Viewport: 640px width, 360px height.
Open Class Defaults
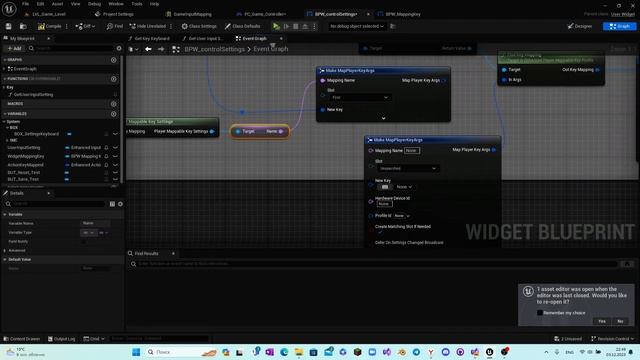coord(242,26)
